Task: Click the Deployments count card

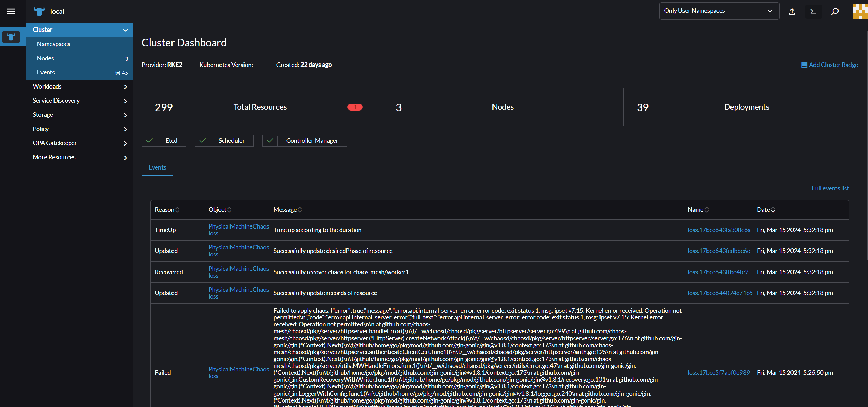Action: [740, 107]
